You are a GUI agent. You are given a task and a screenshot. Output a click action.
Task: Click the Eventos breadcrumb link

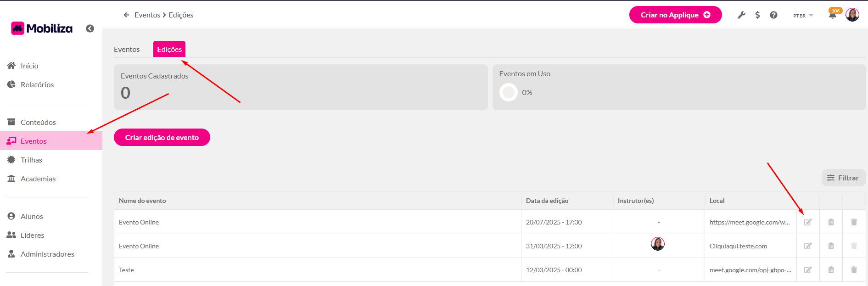[x=147, y=15]
